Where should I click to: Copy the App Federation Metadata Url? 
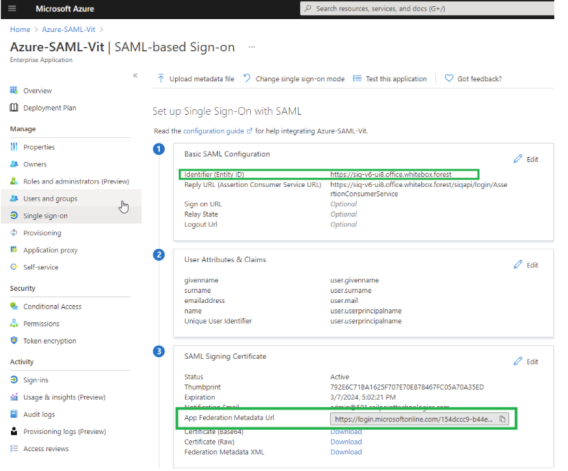[502, 419]
